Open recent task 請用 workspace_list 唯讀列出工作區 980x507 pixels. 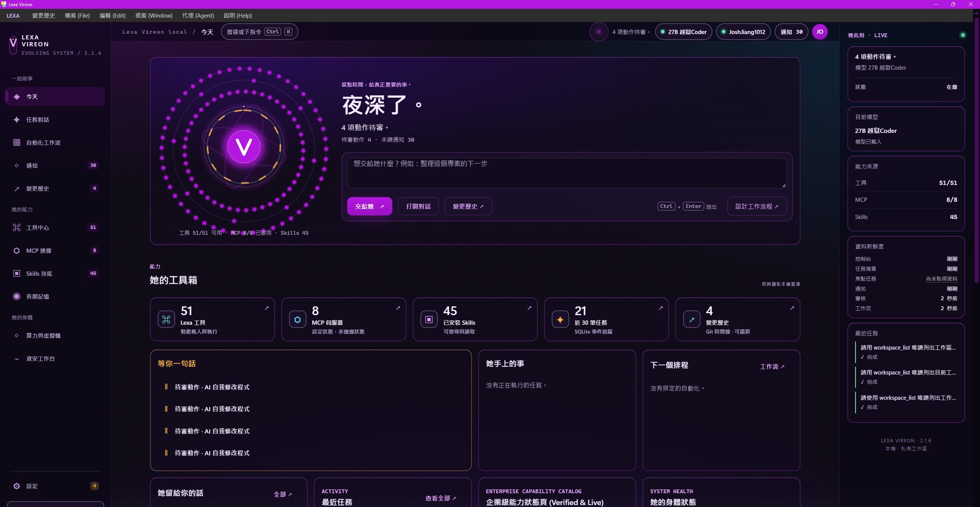pyautogui.click(x=906, y=352)
